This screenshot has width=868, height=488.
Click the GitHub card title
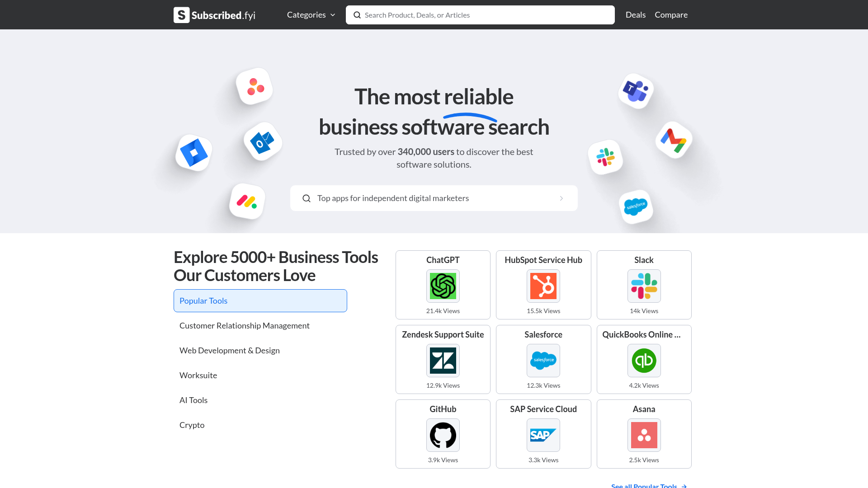tap(443, 409)
